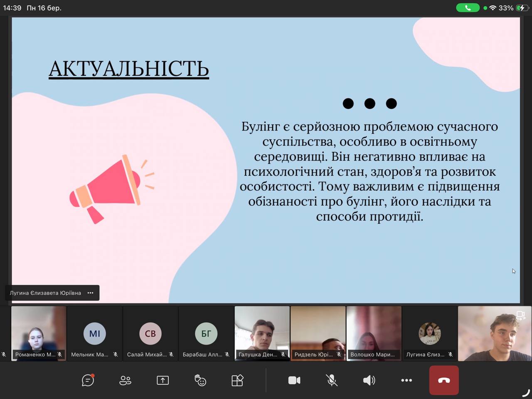This screenshot has height=399, width=532.
Task: Show the participants list
Action: (x=125, y=380)
